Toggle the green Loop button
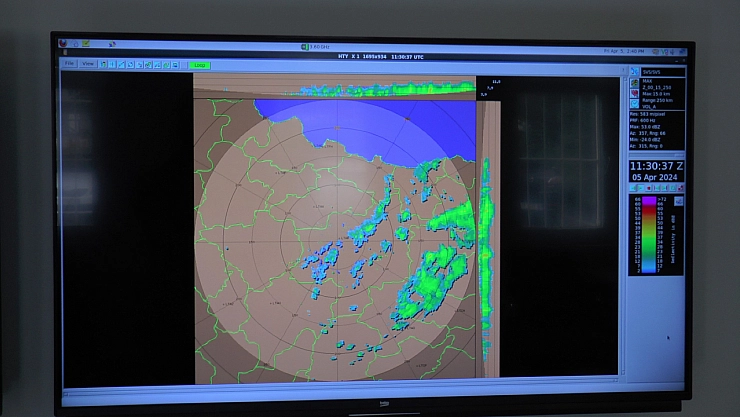This screenshot has height=417, width=740. click(x=200, y=64)
